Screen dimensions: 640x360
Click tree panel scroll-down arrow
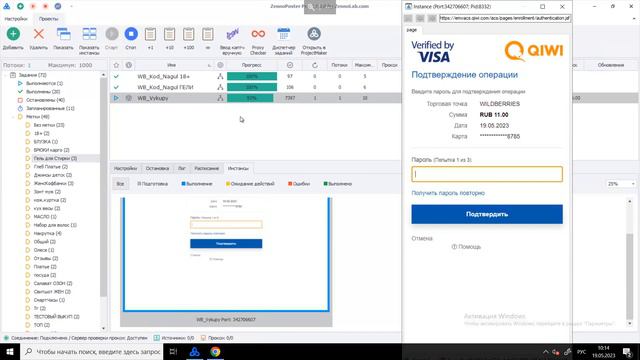(x=103, y=328)
